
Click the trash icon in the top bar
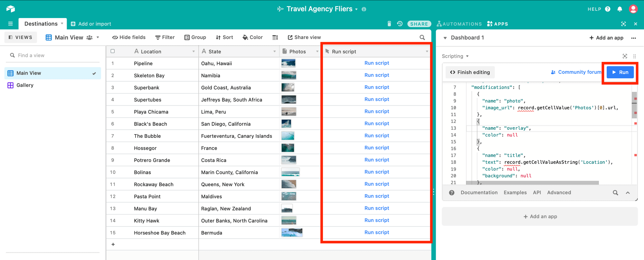click(x=389, y=24)
